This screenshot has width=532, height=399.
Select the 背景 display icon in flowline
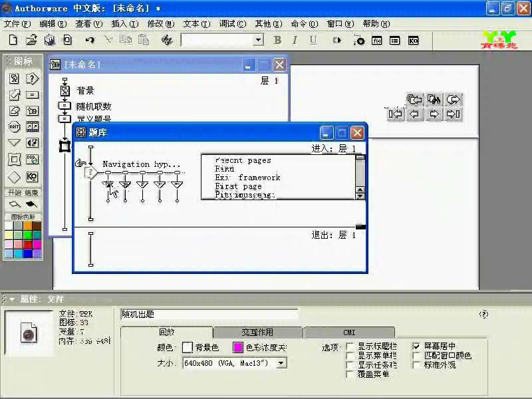click(65, 90)
